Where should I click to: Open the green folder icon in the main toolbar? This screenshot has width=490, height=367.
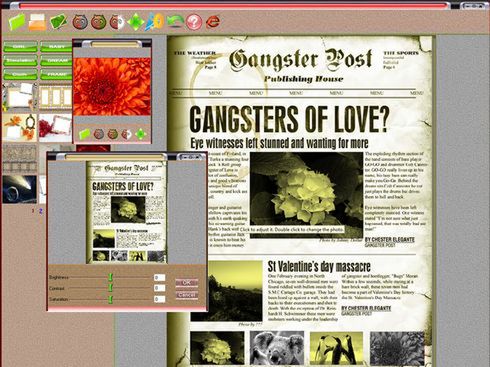[17, 22]
